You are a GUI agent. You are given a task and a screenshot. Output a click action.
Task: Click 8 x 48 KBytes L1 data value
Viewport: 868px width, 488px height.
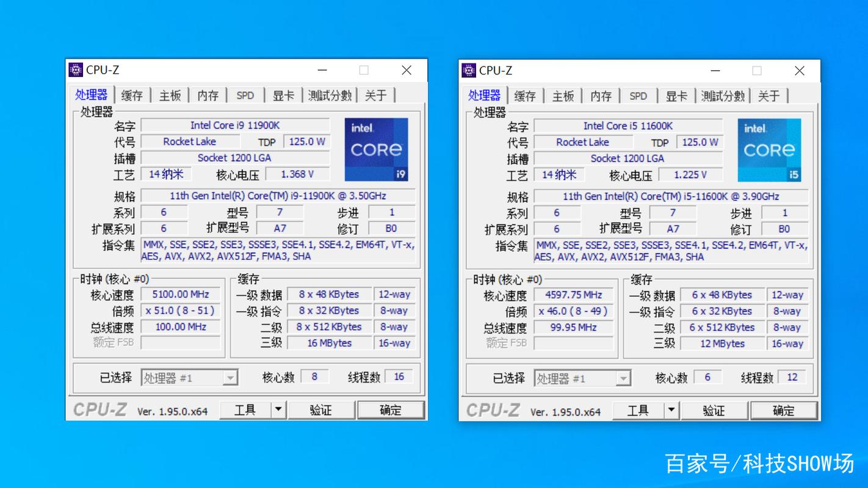330,294
